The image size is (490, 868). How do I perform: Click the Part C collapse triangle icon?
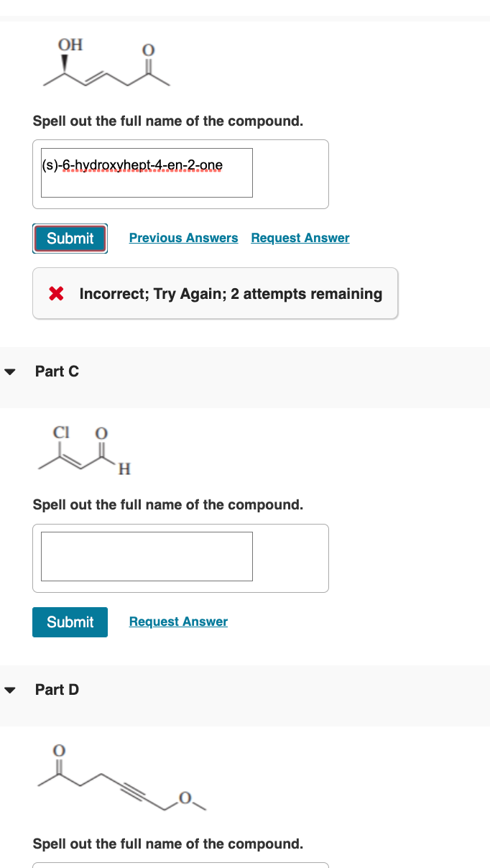[9, 371]
